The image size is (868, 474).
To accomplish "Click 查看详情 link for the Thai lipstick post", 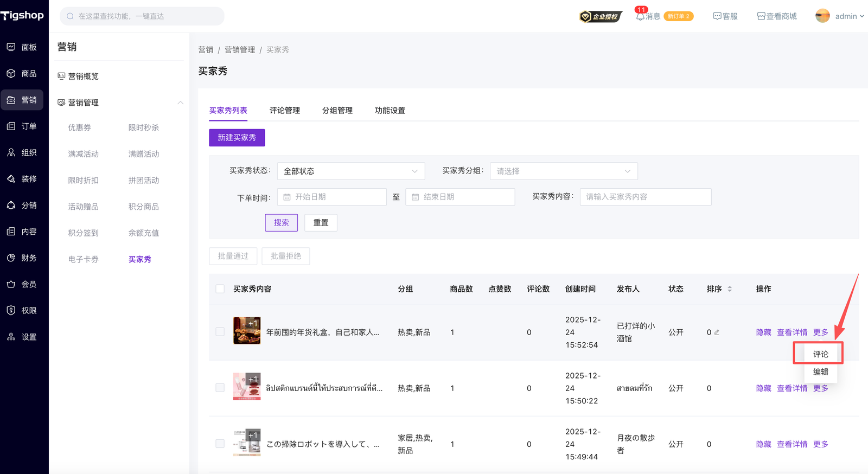I will coord(792,388).
